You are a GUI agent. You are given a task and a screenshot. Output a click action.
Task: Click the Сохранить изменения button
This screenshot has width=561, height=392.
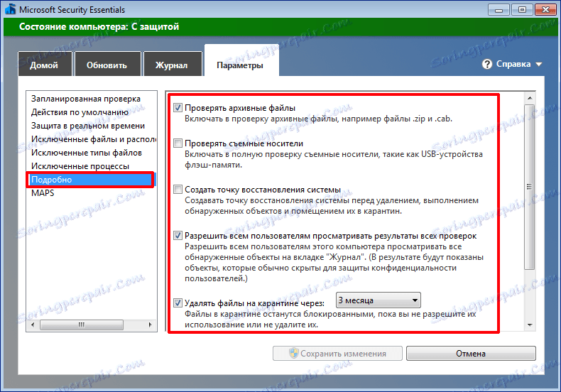click(337, 354)
